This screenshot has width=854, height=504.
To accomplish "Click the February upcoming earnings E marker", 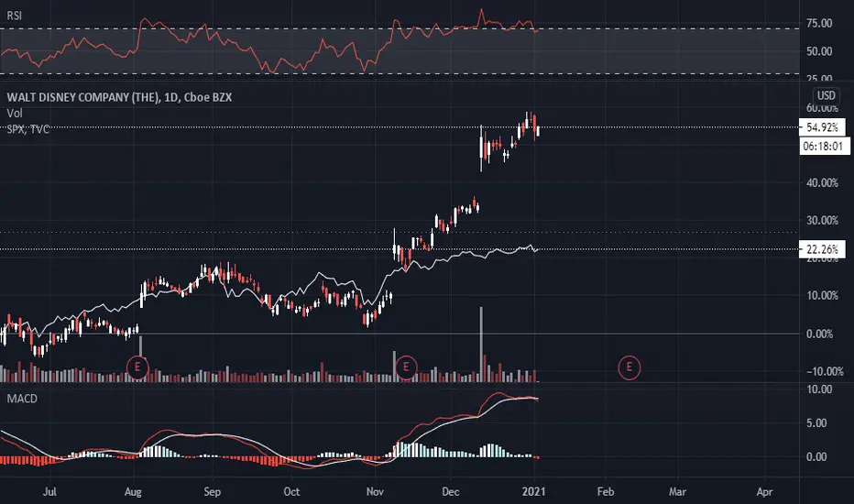I will click(x=630, y=367).
